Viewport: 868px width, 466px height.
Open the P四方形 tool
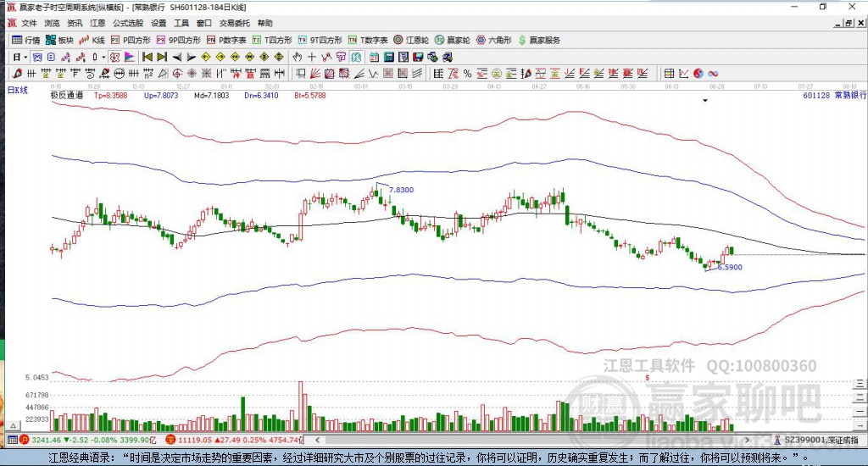(x=131, y=40)
